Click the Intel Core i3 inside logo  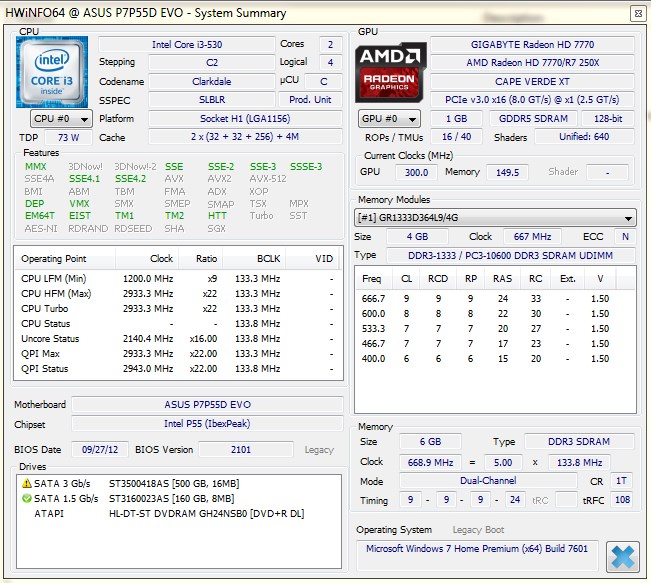click(52, 72)
